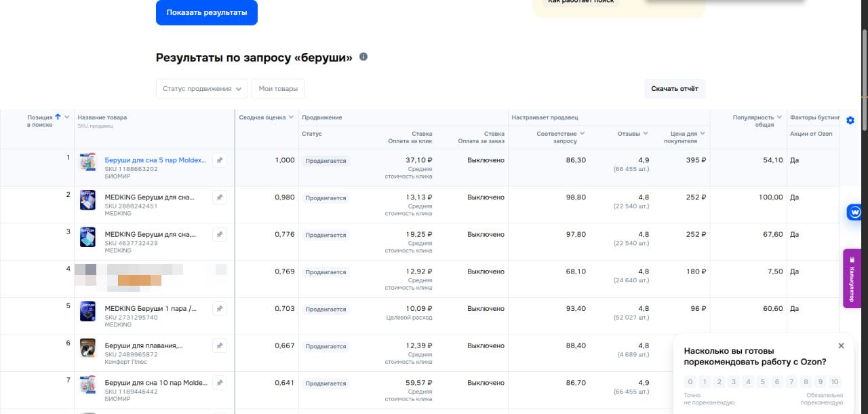Open MEDKING Беруши для сна link, SKU 4637732429
868x414 pixels.
click(x=151, y=234)
